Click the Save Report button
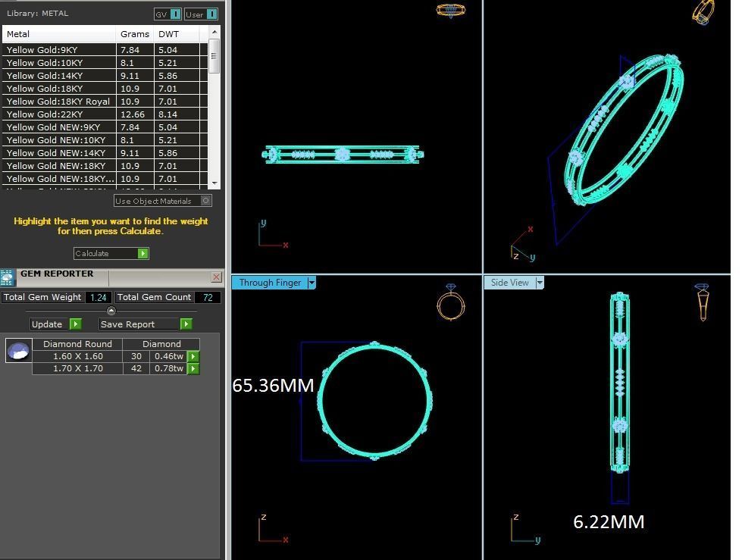The height and width of the screenshot is (560, 742). (146, 324)
